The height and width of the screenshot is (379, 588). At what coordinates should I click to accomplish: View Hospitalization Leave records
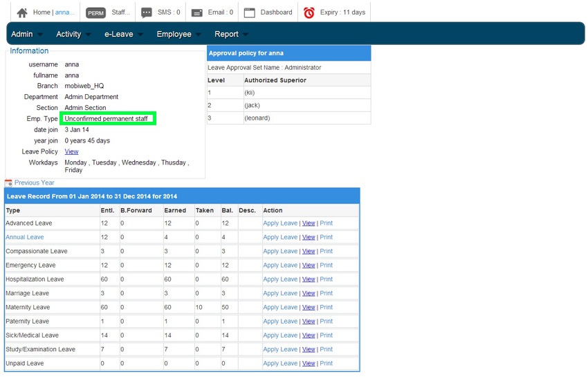(309, 279)
